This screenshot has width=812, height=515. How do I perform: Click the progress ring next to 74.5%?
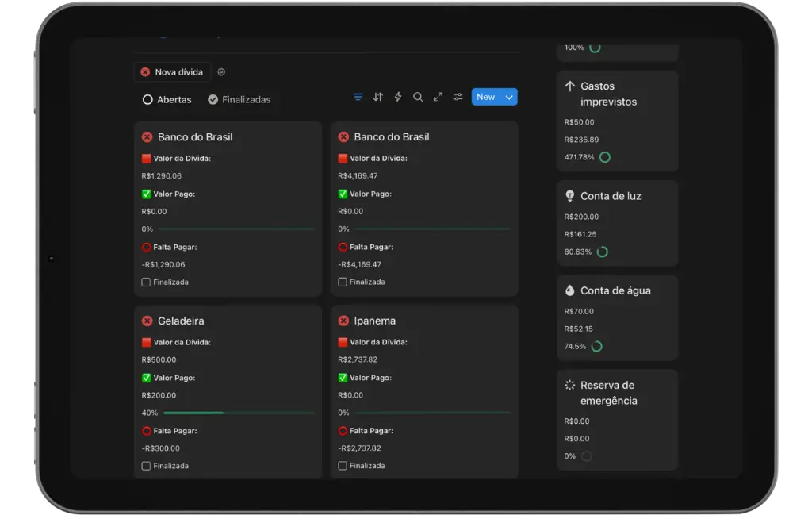(x=596, y=346)
